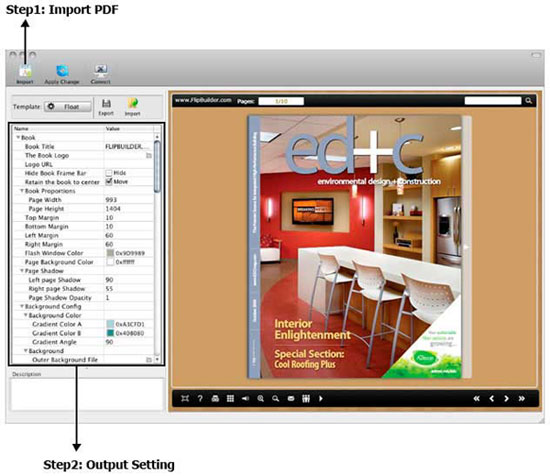Click the help question mark icon

pyautogui.click(x=200, y=398)
